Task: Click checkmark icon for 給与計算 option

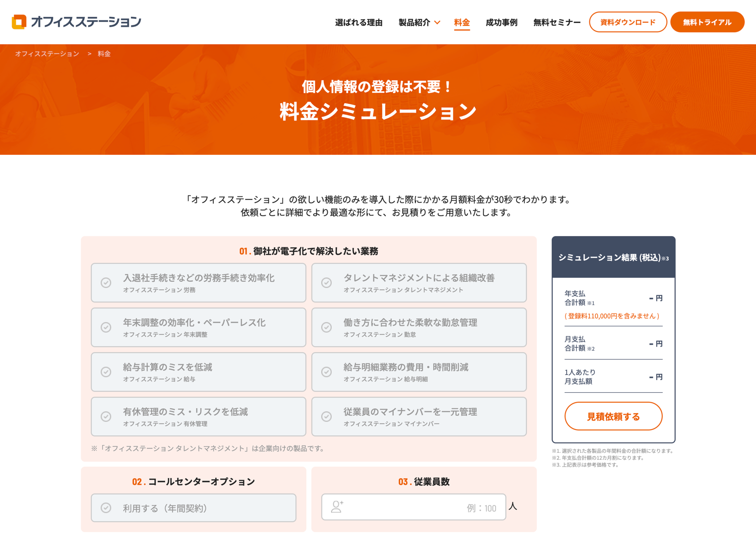Action: (106, 372)
